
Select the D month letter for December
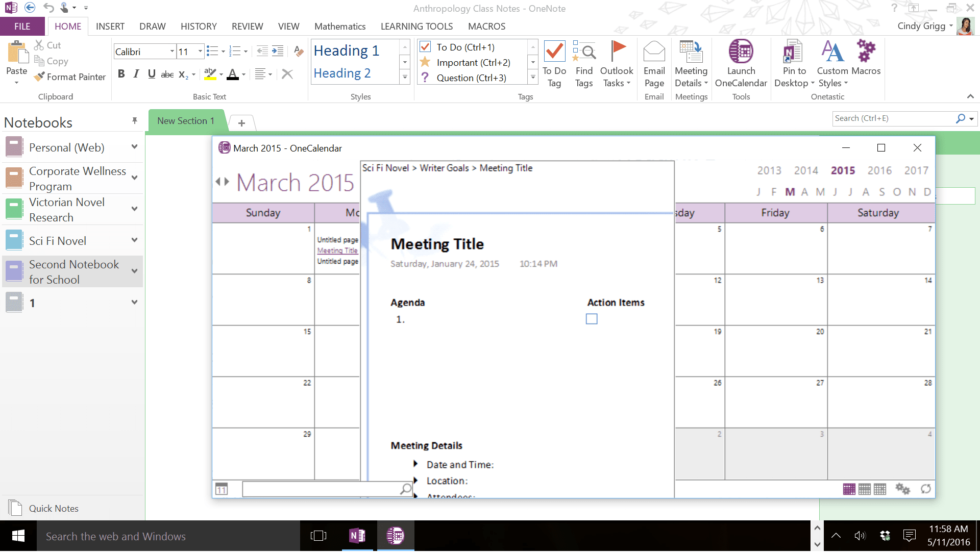[927, 192]
